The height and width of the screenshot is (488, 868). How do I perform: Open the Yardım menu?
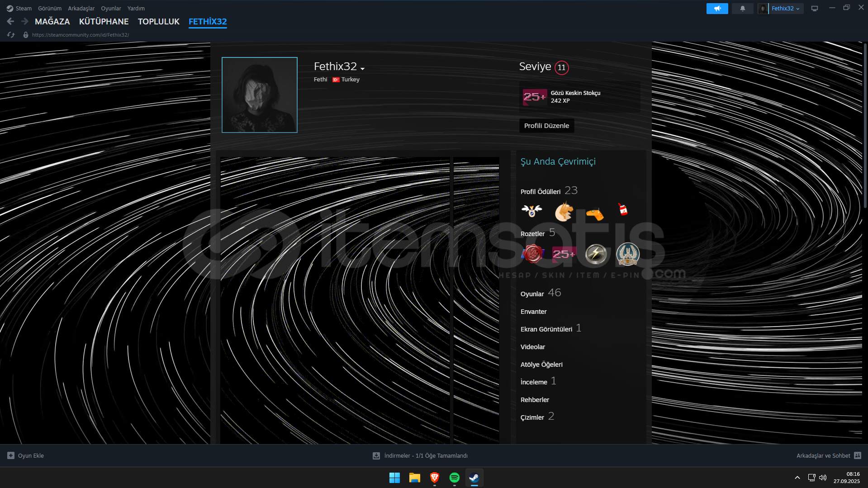coord(136,8)
